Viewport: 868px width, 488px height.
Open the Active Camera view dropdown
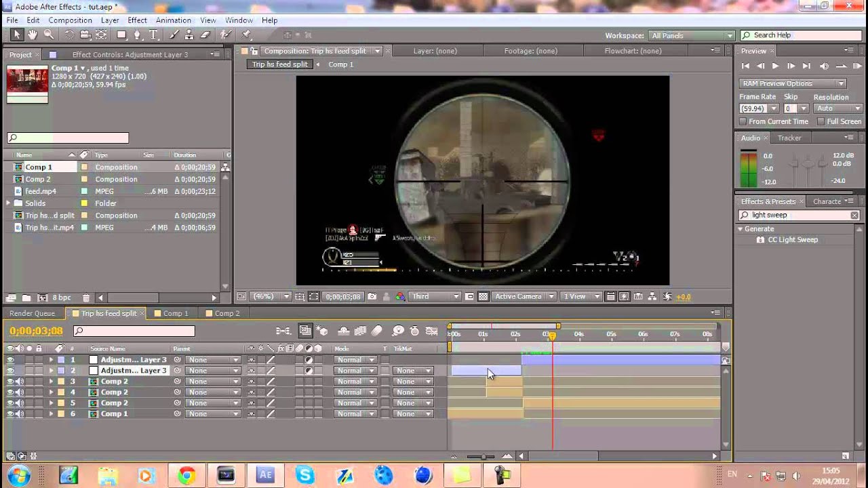[x=524, y=296]
